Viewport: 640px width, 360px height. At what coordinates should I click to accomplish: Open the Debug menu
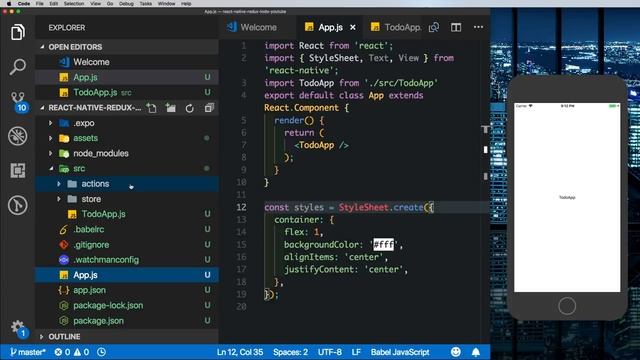pos(126,3)
